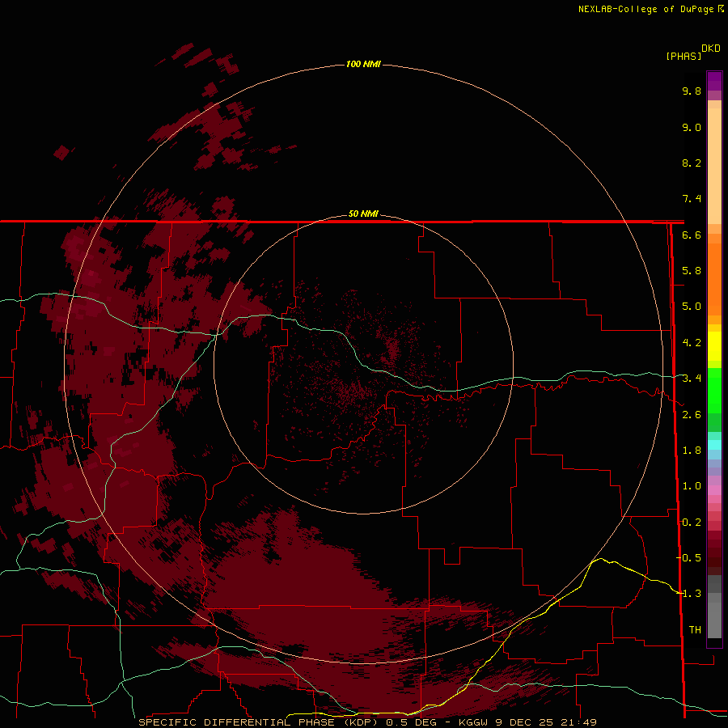
Task: Pick the cyan band of the color bar
Action: pos(714,445)
